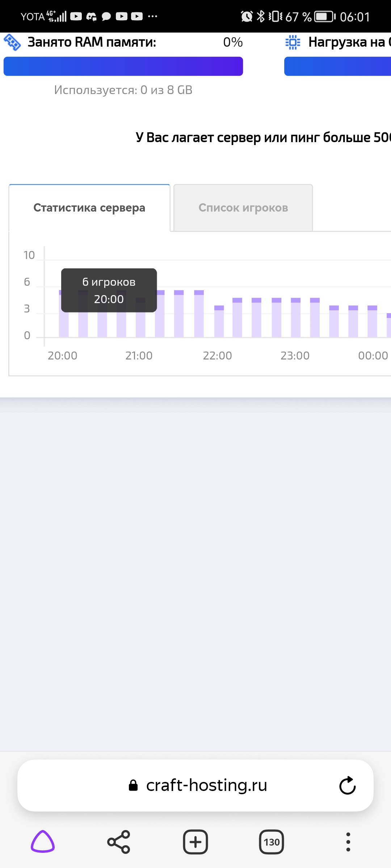Tap the 21:00 axis label
The width and height of the screenshot is (391, 868).
click(139, 356)
